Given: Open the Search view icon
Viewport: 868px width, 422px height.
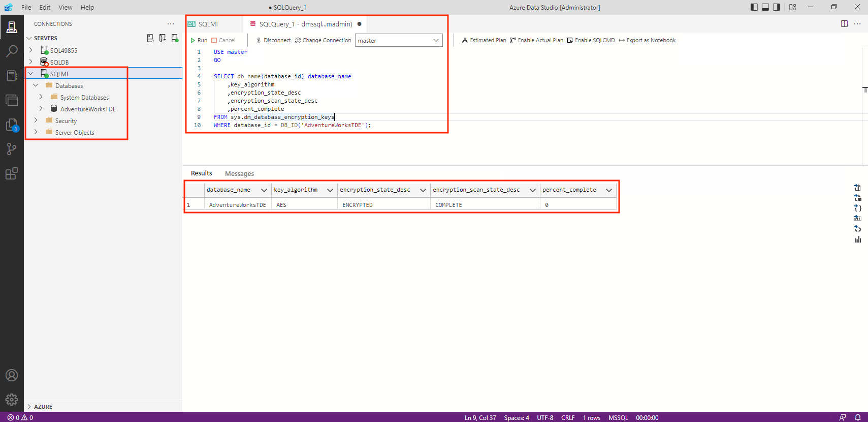Looking at the screenshot, I should pos(12,51).
